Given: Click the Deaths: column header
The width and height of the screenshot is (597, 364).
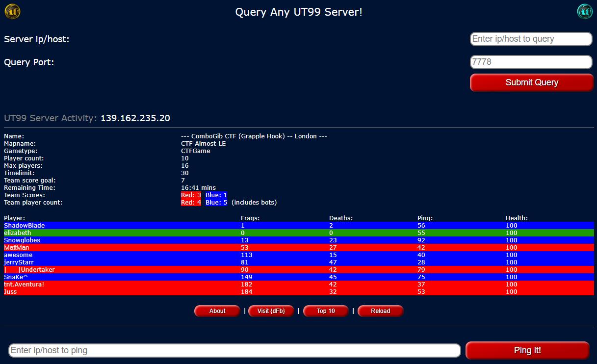Looking at the screenshot, I should pos(341,218).
